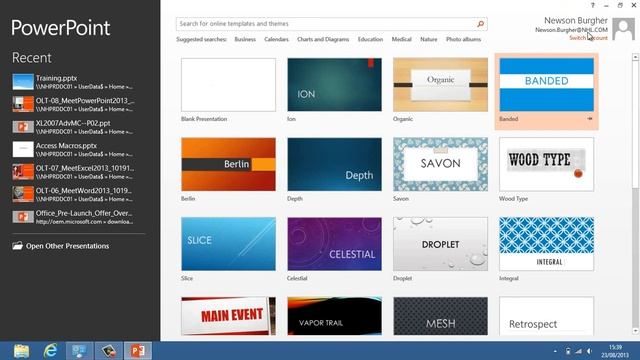Select Photo albums suggested search
Screen dimensions: 640x360
coord(463,40)
